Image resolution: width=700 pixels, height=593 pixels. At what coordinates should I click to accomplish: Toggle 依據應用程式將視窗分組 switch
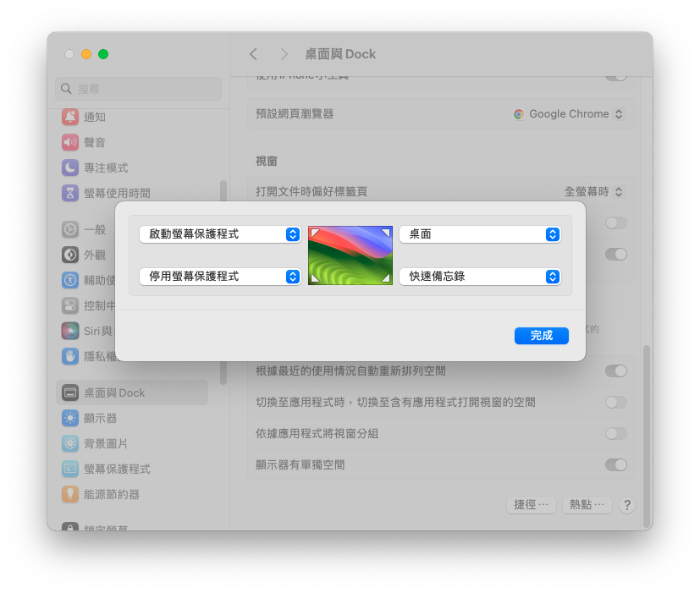[616, 433]
